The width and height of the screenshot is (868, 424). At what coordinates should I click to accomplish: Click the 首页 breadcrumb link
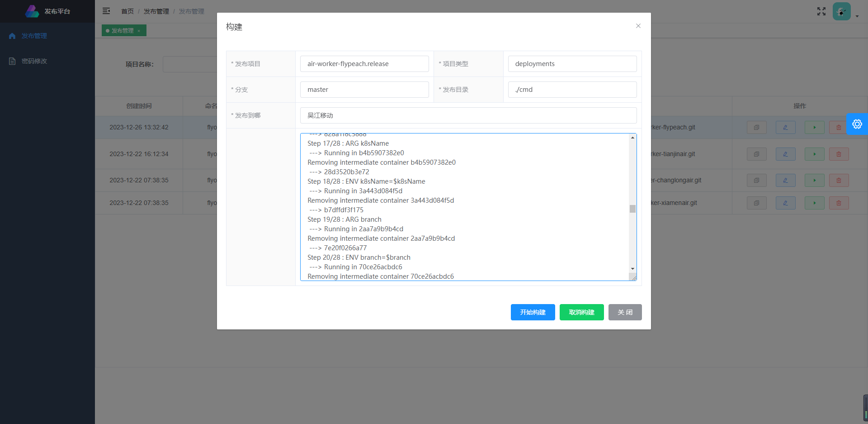coord(127,11)
